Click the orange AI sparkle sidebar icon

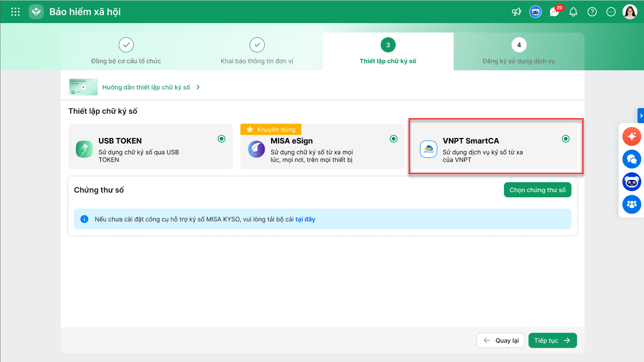point(631,136)
